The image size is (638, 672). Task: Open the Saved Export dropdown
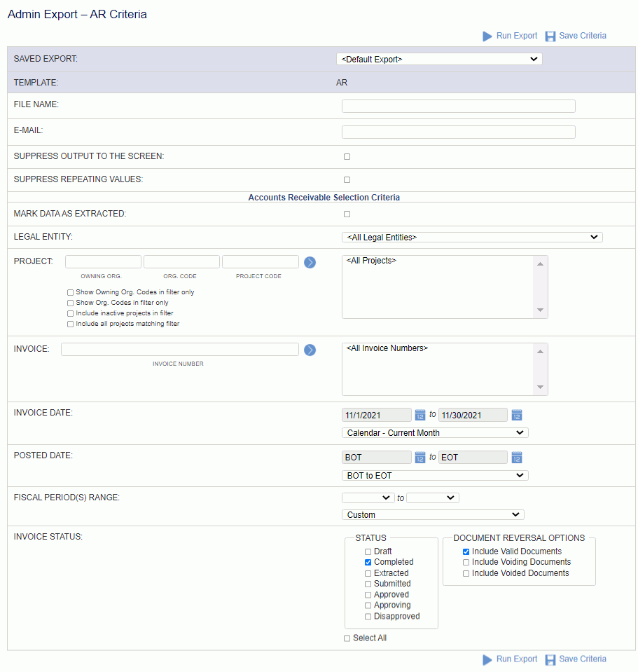(x=439, y=59)
